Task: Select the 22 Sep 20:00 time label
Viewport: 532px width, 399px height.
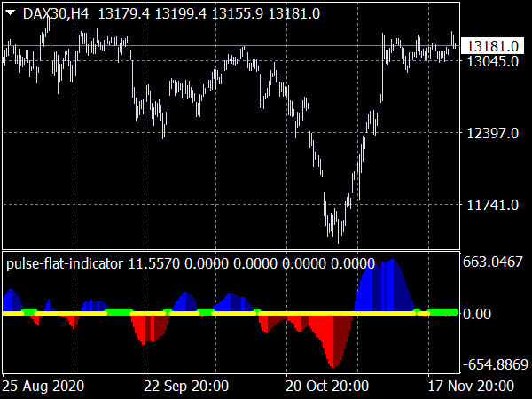Action: (x=186, y=386)
